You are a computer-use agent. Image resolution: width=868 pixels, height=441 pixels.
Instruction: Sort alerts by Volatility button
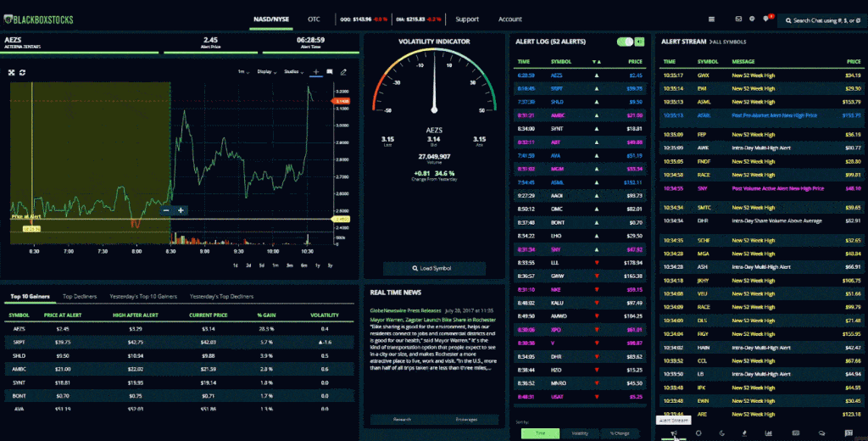coord(580,433)
